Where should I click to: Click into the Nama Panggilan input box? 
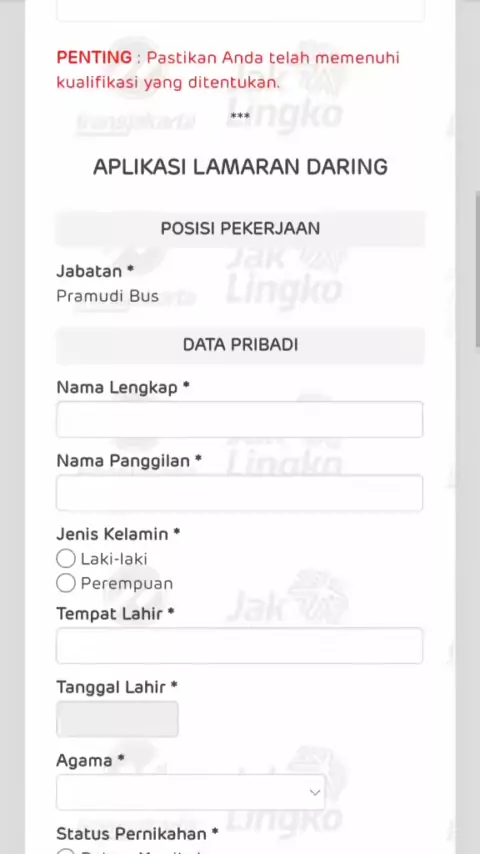(x=240, y=493)
